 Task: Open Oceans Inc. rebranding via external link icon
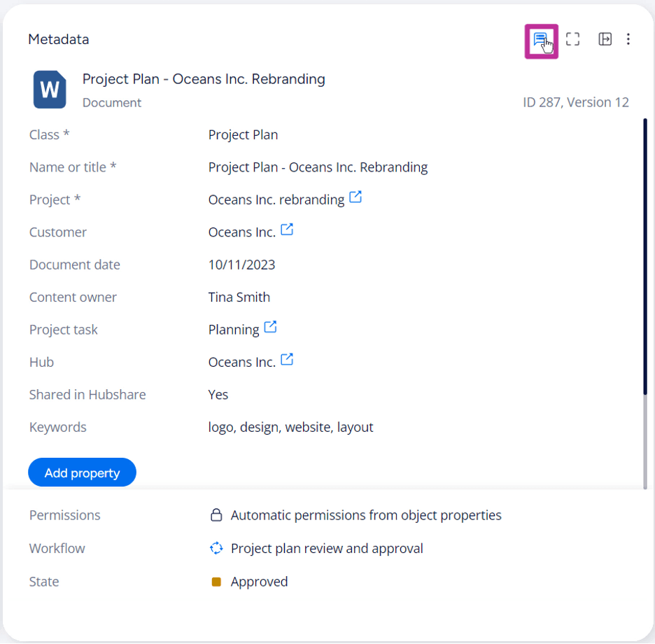pos(355,197)
